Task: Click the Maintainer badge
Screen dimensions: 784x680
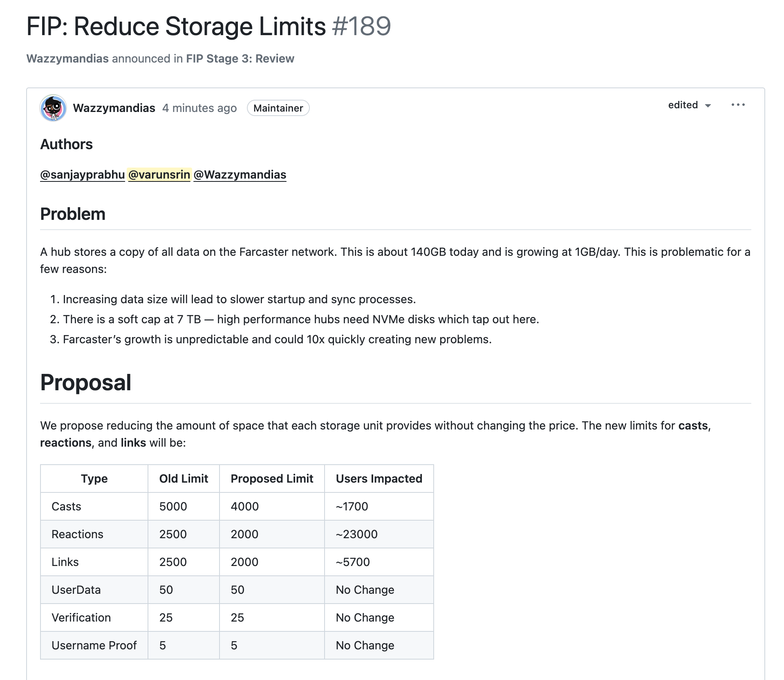Action: pyautogui.click(x=278, y=108)
